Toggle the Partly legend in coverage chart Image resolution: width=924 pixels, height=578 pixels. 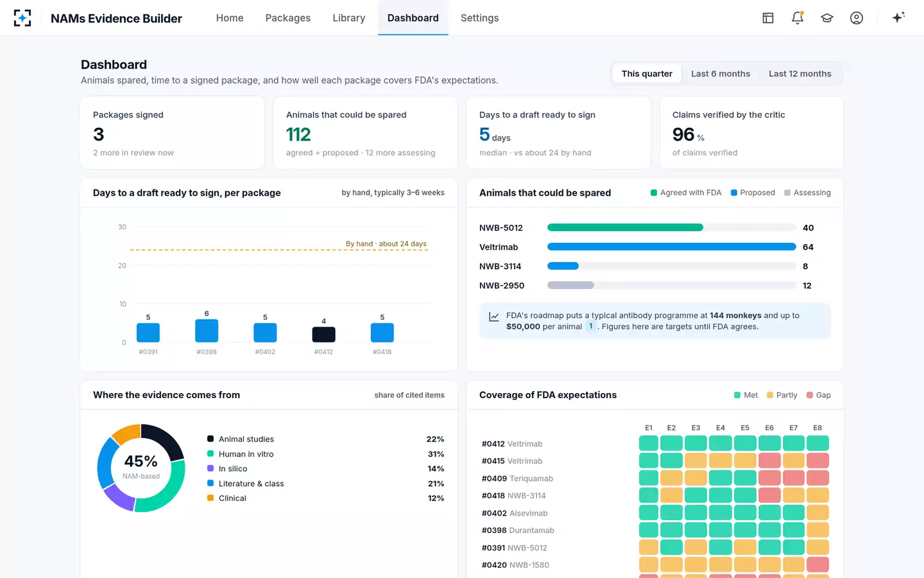click(x=782, y=395)
